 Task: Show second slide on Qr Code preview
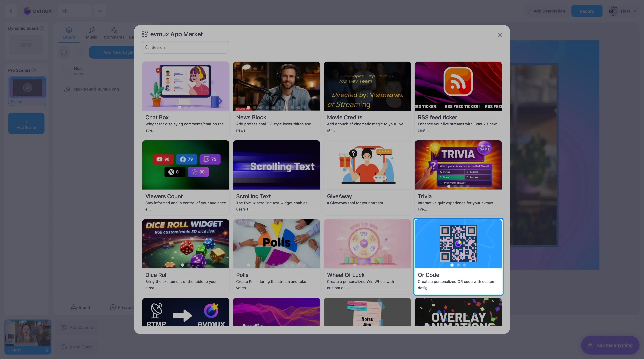click(x=458, y=265)
